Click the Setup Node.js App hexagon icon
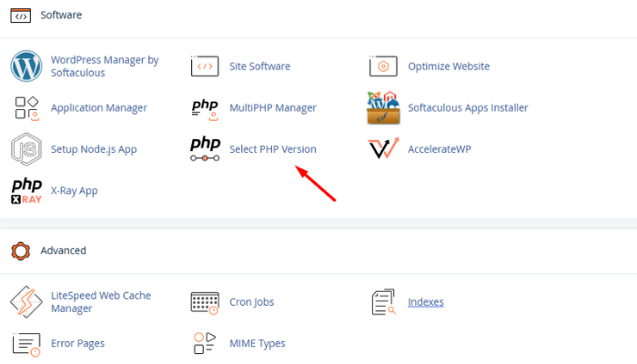 (x=26, y=148)
